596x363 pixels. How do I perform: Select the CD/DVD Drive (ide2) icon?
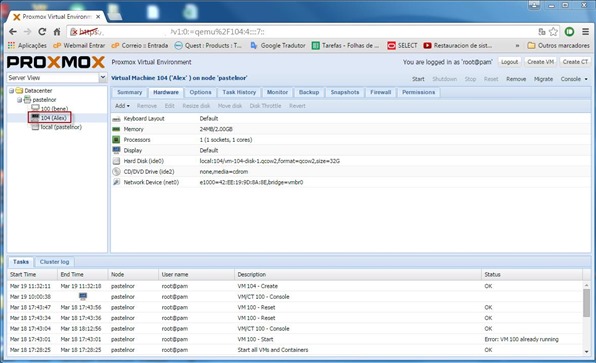(116, 171)
